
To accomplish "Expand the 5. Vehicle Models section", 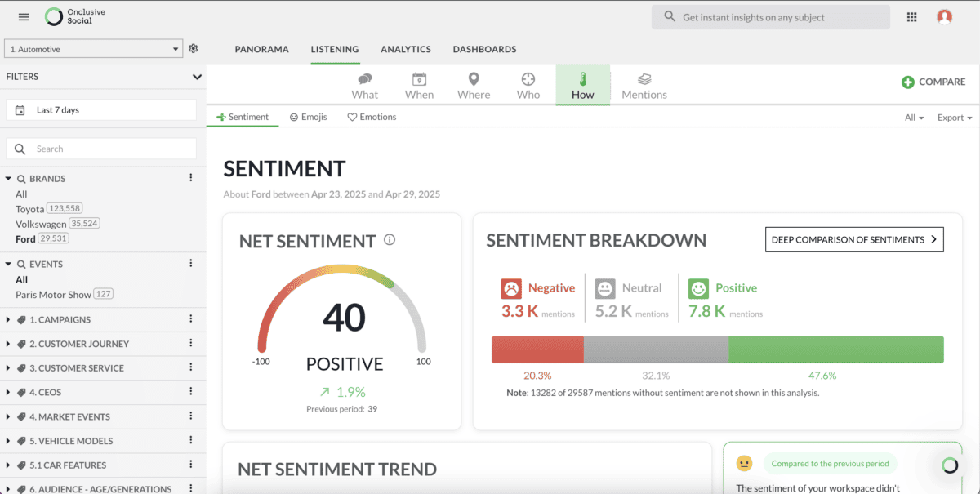I will (8, 441).
